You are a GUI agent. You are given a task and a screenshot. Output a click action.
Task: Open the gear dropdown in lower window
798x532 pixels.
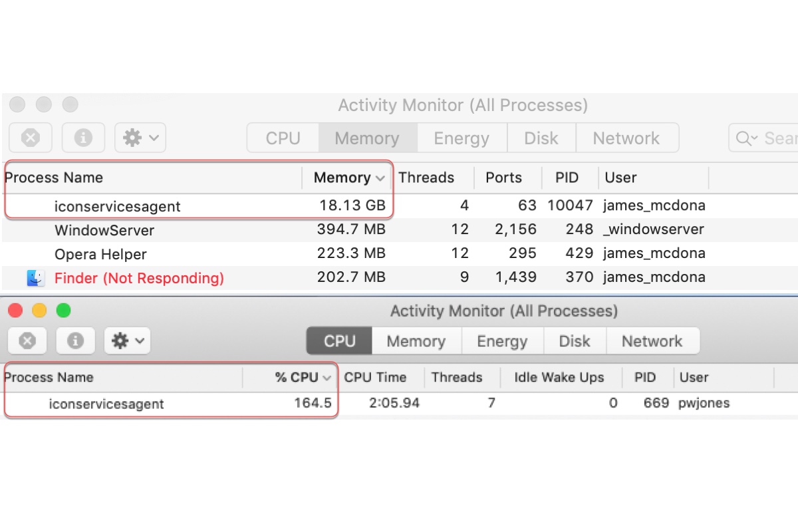click(128, 341)
